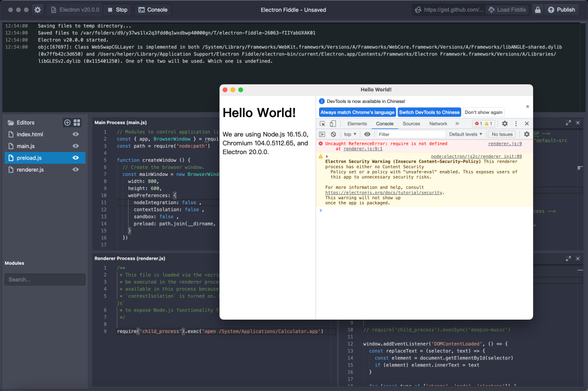Click the Modules search field
Viewport: 588px width, 391px height.
point(45,279)
